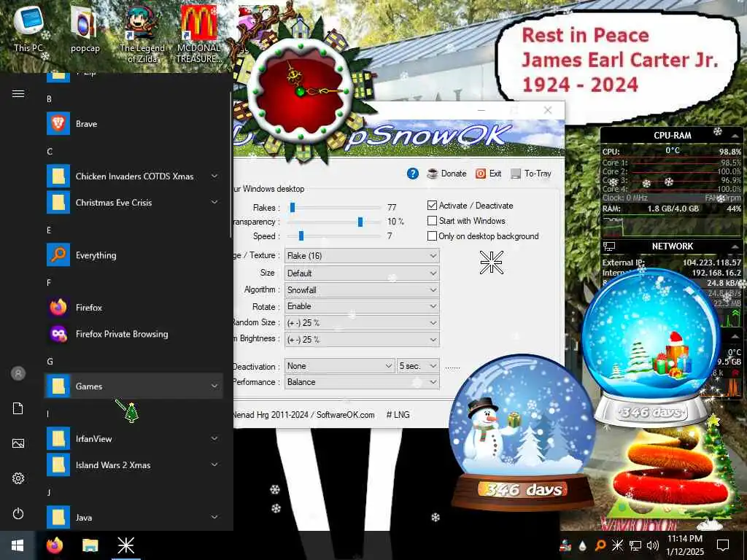Viewport: 747px width, 560px height.
Task: Toggle Activate / Deactivate checkbox
Action: (432, 206)
